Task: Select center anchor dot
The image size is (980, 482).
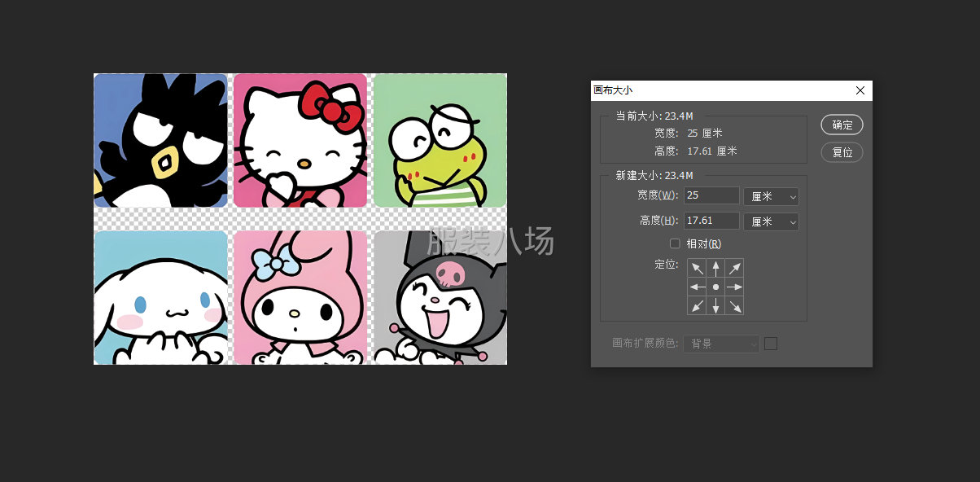Action: coord(715,287)
